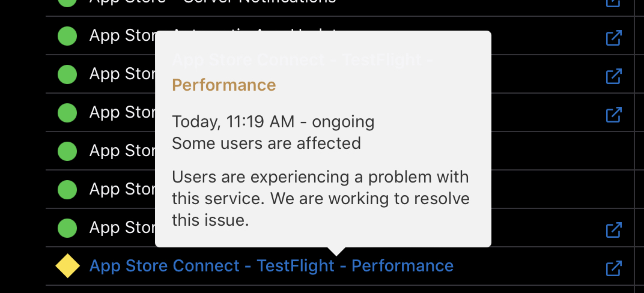Click the yellow diamond TestFlight status icon
644x293 pixels.
(67, 266)
